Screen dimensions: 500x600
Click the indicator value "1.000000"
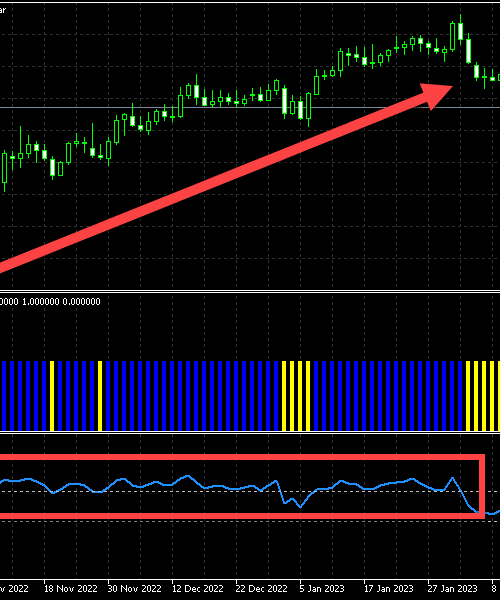41,302
